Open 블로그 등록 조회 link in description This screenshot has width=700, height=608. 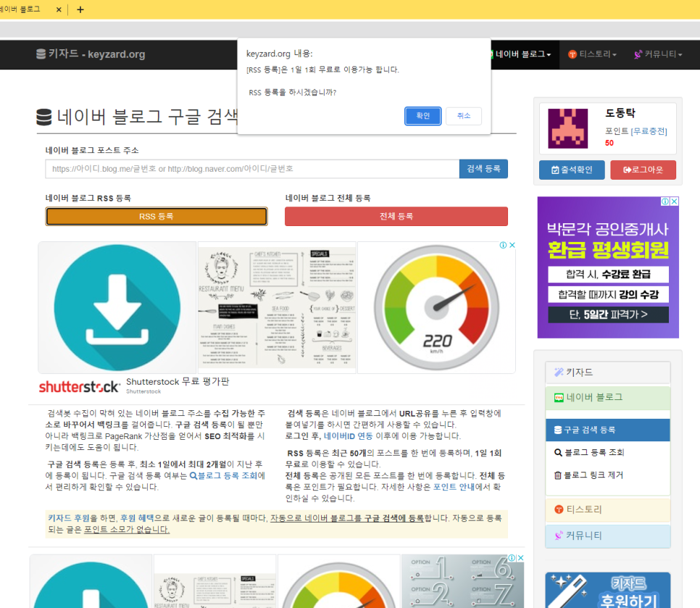[224, 475]
